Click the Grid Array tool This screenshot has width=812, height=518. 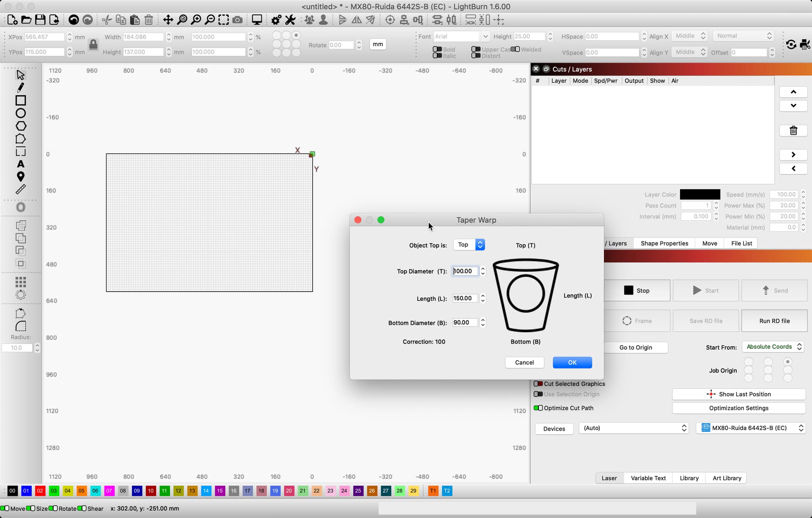[20, 282]
